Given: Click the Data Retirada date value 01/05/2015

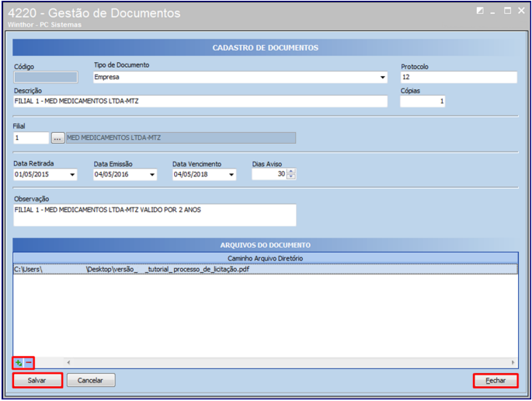Looking at the screenshot, I should [32, 175].
